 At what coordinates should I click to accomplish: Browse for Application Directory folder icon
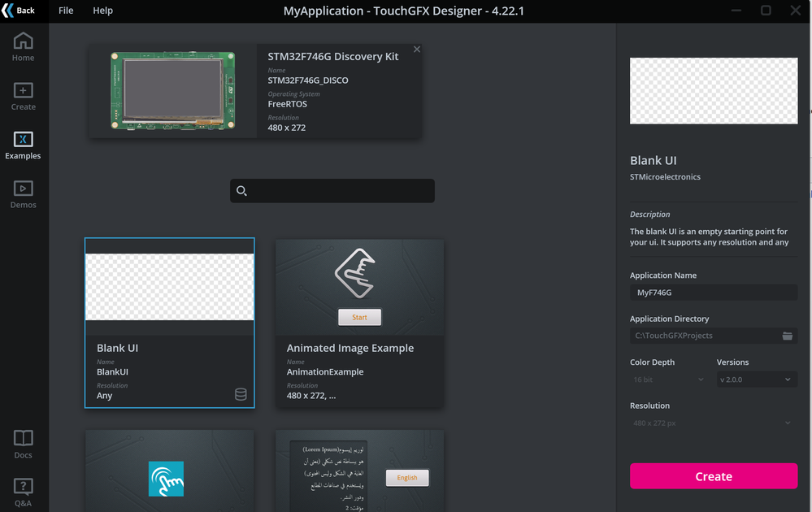[x=787, y=336]
